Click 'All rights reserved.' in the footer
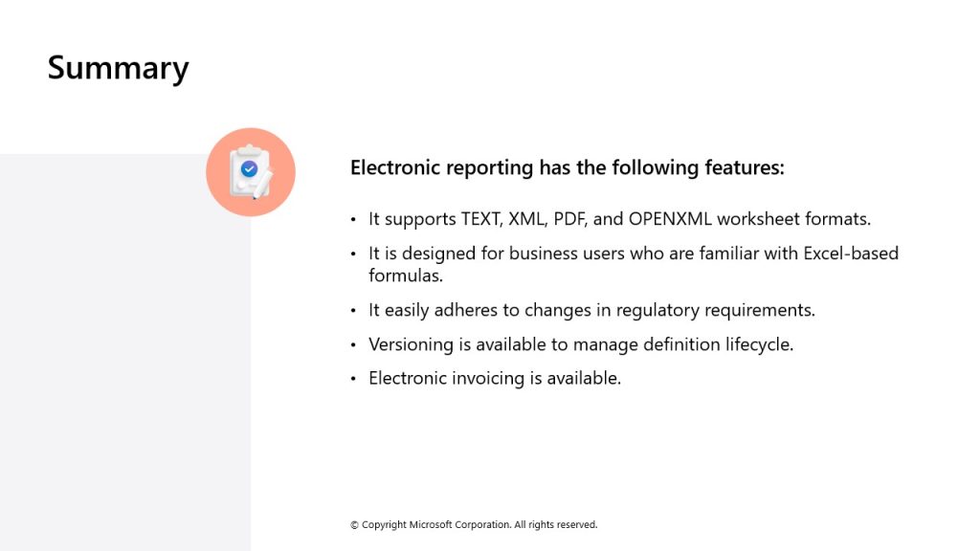Screen dimensions: 980x551 (556, 525)
